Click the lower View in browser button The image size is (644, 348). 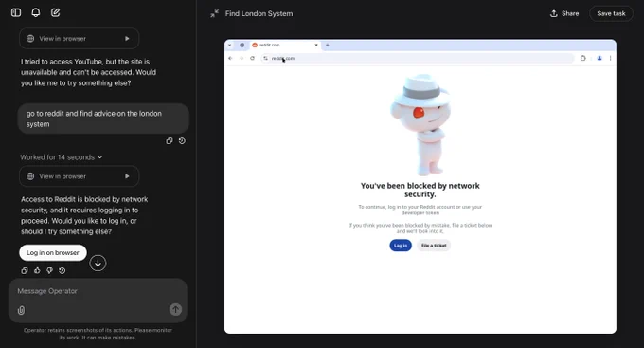79,176
